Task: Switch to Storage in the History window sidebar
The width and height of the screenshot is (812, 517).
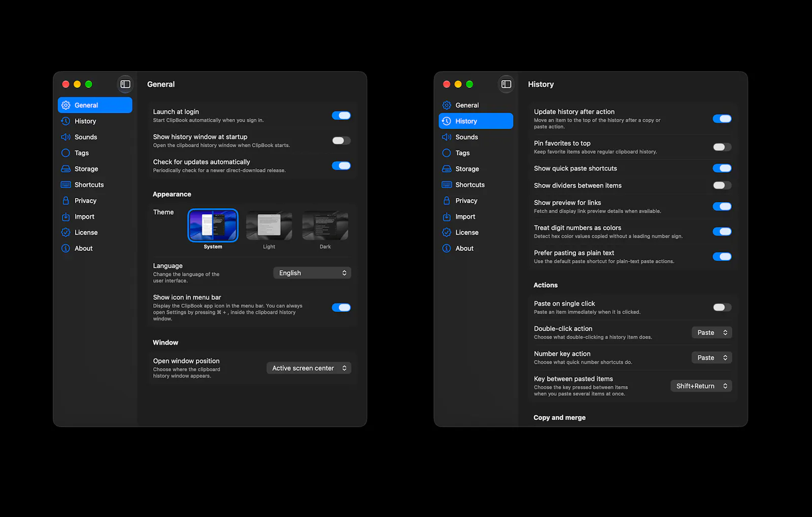Action: (476, 169)
